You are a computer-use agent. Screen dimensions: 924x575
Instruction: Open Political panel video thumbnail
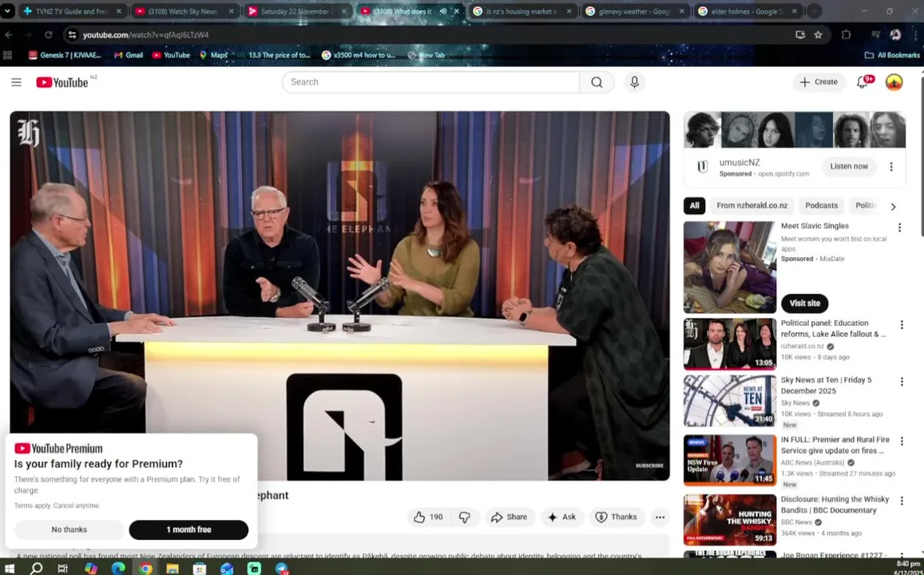point(729,344)
